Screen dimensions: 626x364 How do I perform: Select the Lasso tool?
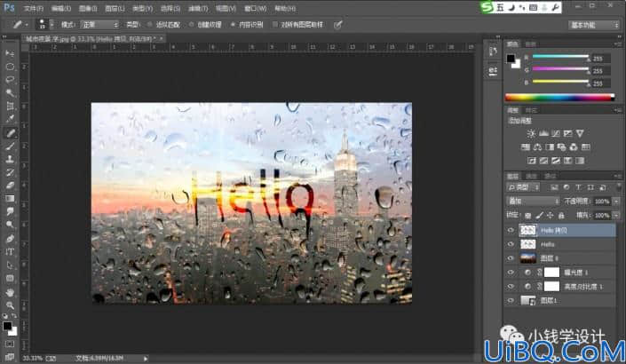(x=10, y=80)
